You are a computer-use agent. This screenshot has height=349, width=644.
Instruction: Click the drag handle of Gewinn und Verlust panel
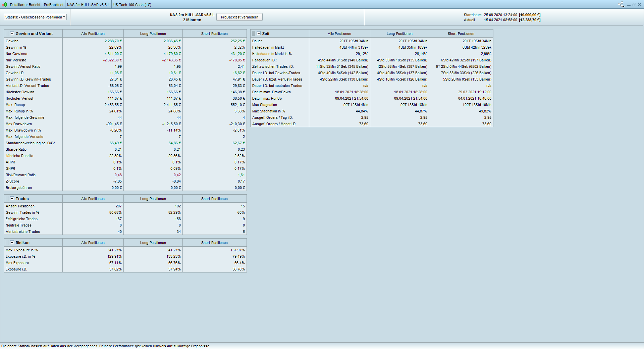click(7, 34)
